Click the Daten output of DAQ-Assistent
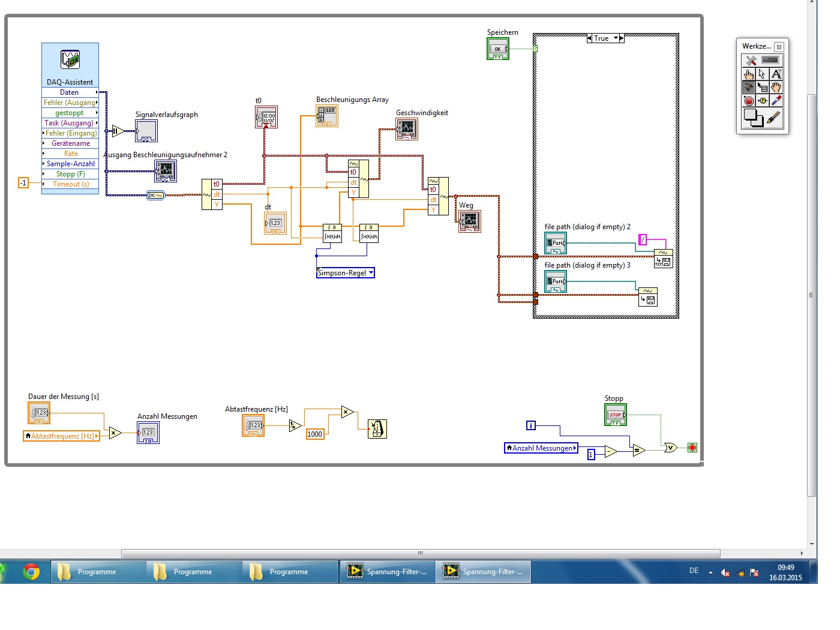This screenshot has height=630, width=840. tap(70, 92)
